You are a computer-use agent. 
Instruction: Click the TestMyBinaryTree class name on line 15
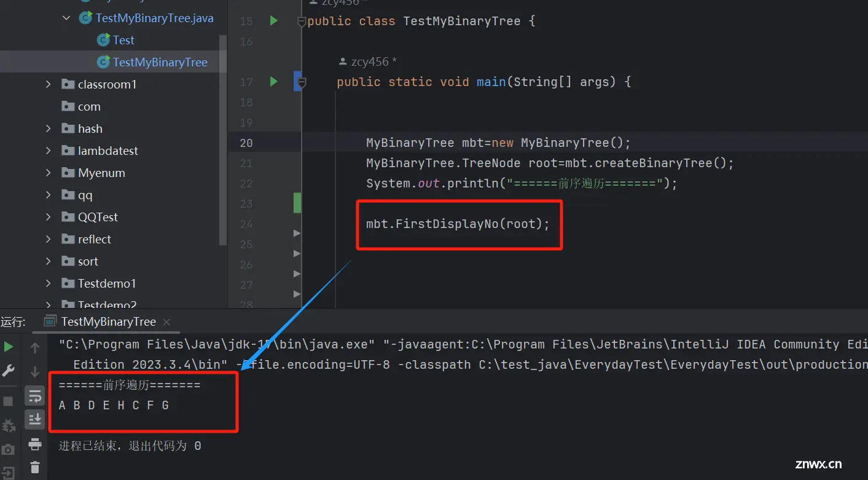[462, 21]
